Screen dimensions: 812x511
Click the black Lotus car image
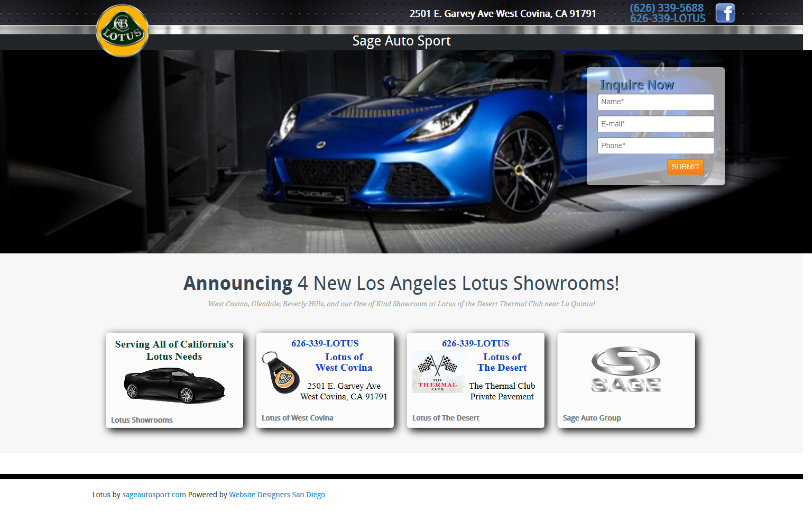pos(174,386)
